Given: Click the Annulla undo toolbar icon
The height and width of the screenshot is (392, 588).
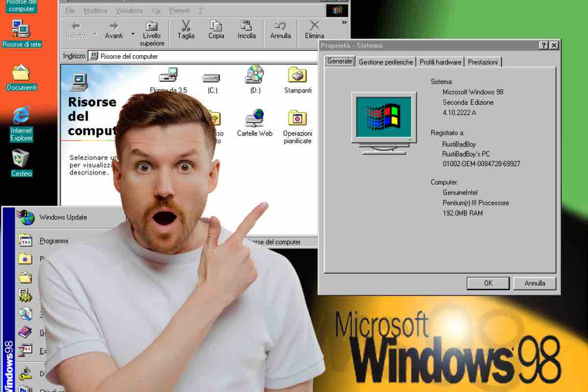Looking at the screenshot, I should [x=280, y=29].
